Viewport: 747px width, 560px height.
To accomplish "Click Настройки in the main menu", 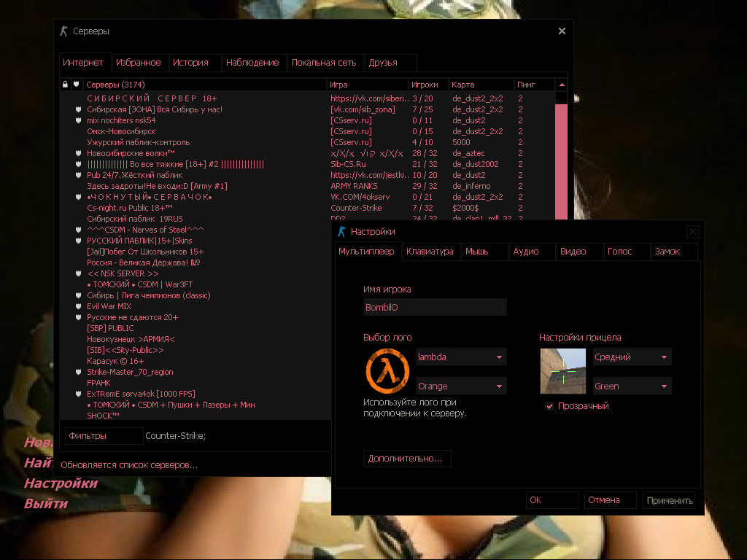I will pyautogui.click(x=61, y=483).
